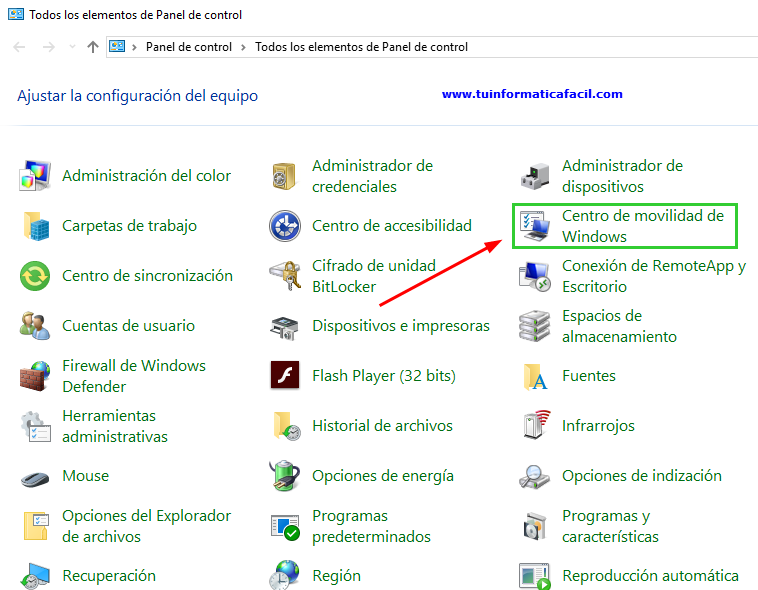Image resolution: width=758 pixels, height=590 pixels.
Task: Open Flash Player (32 bits) link
Action: click(384, 376)
